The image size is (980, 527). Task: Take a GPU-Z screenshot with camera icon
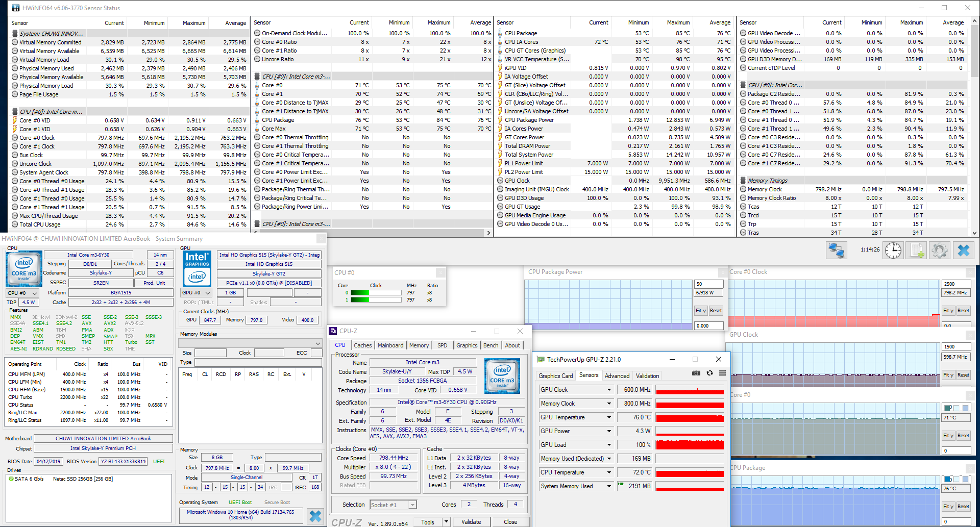point(696,373)
